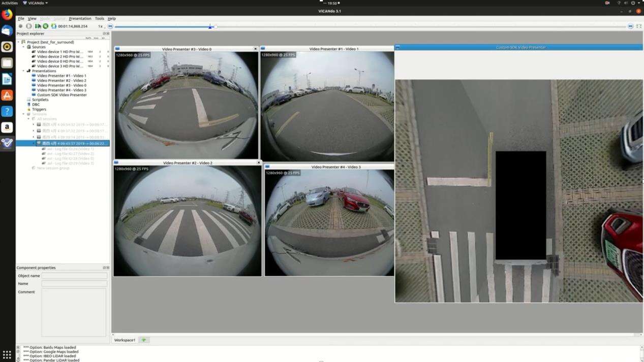Select the Triggers item in Project explorer
The image size is (644, 362).
pos(39,109)
